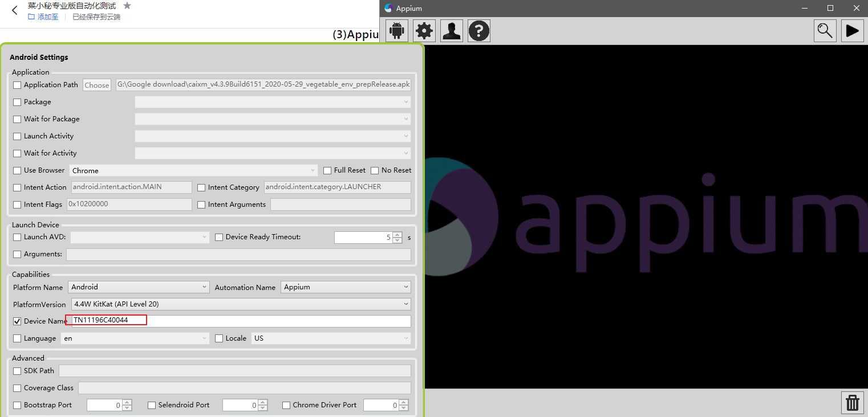The image size is (868, 417).
Task: Click the Intent Arguments text field
Action: click(x=340, y=205)
